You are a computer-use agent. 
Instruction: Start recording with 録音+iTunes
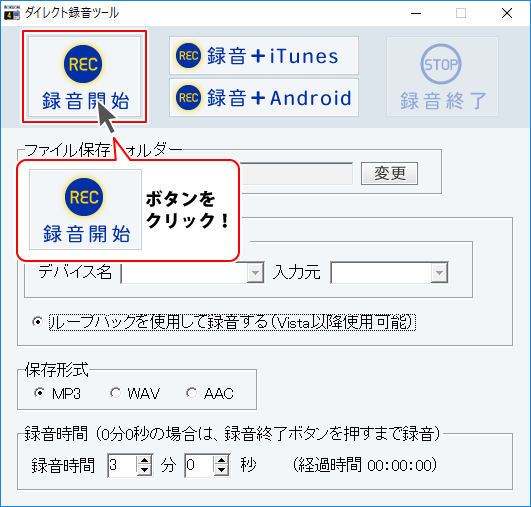pyautogui.click(x=264, y=56)
